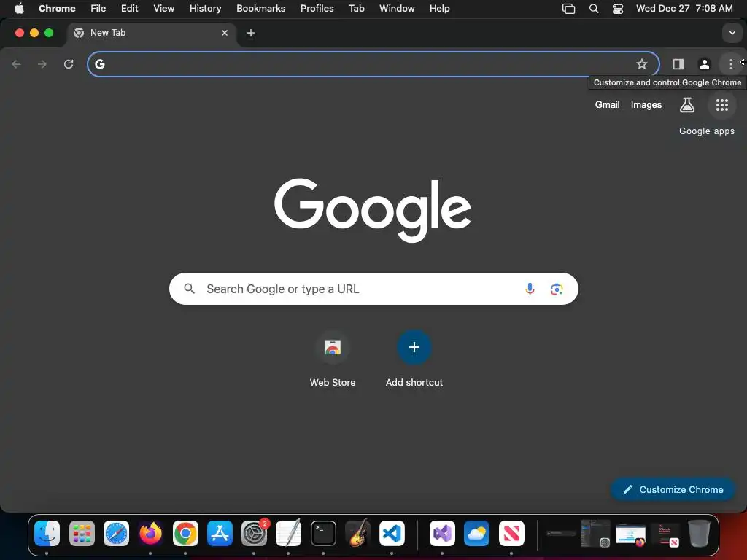Viewport: 747px width, 560px height.
Task: Select the New Tab tab
Action: tap(150, 33)
